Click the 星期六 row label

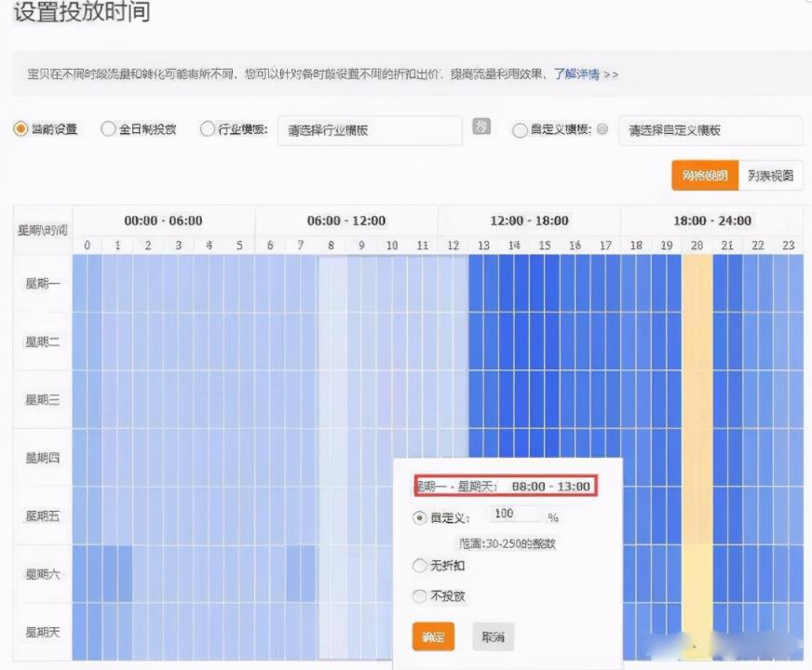(x=43, y=574)
